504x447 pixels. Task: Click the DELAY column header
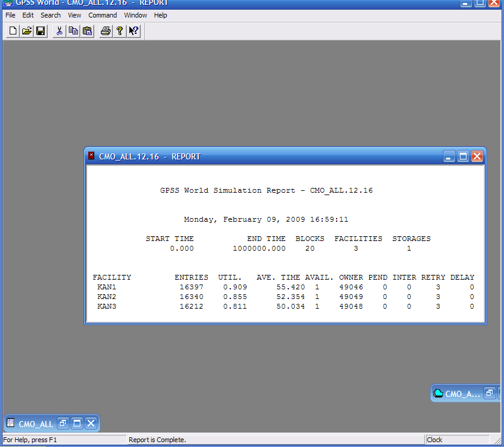point(462,277)
